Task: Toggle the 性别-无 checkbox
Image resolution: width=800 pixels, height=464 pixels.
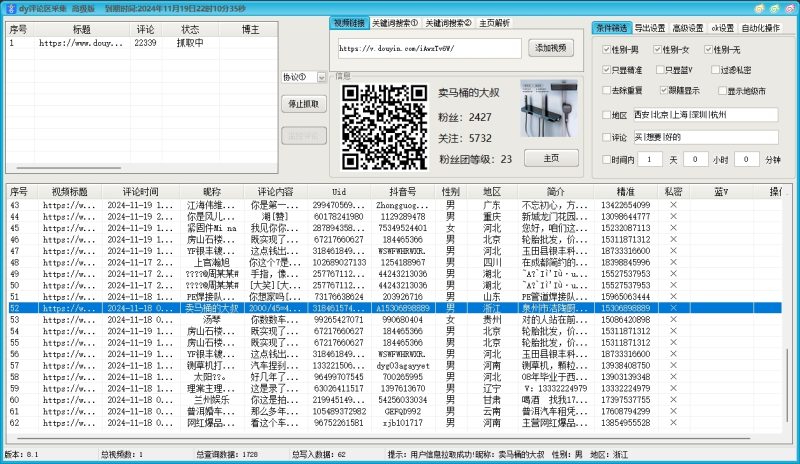Action: pyautogui.click(x=708, y=50)
